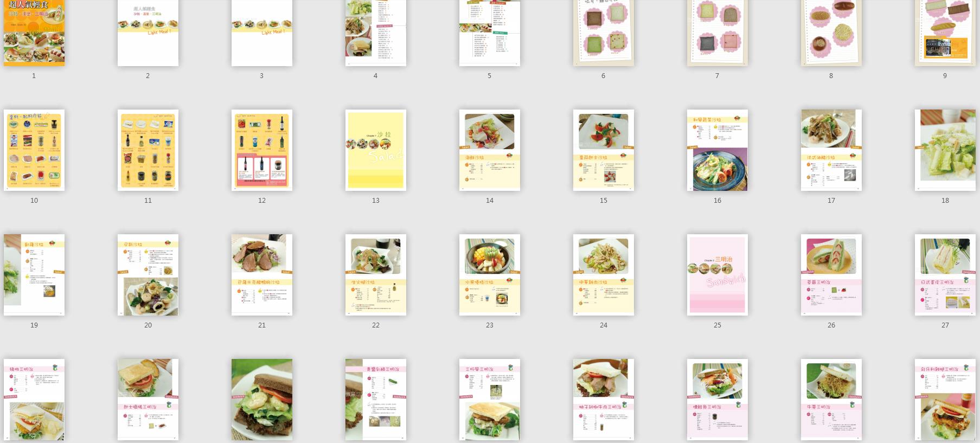980x443 pixels.
Task: Select page 16 thumbnail with blue plate salad
Action: [x=718, y=150]
